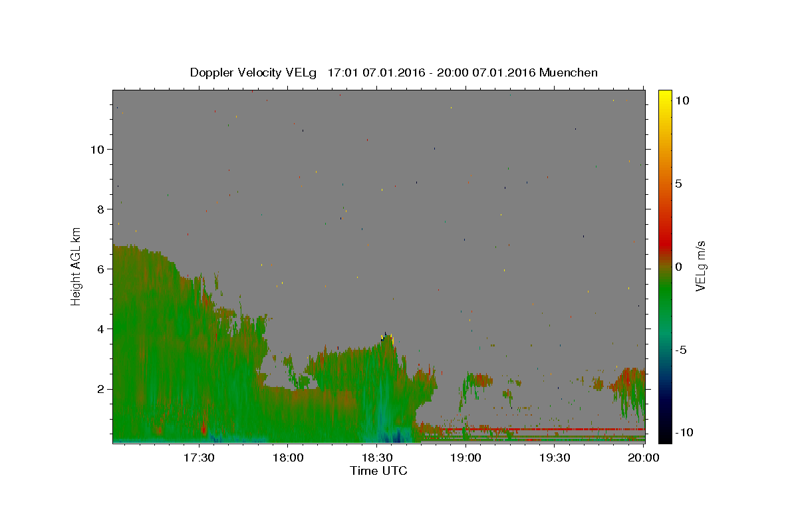This screenshot has width=798, height=532.
Task: Click the 18:30 time axis label
Action: (x=377, y=458)
